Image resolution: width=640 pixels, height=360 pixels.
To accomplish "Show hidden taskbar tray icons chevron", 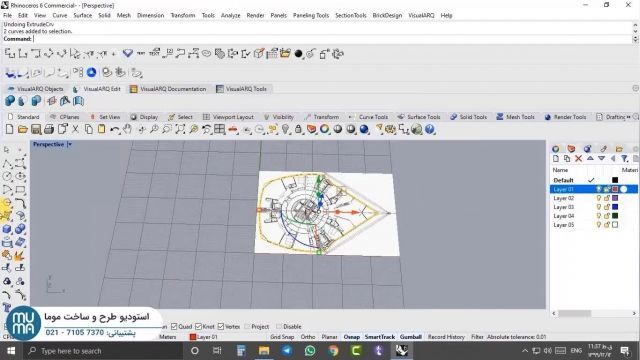I will (525, 351).
